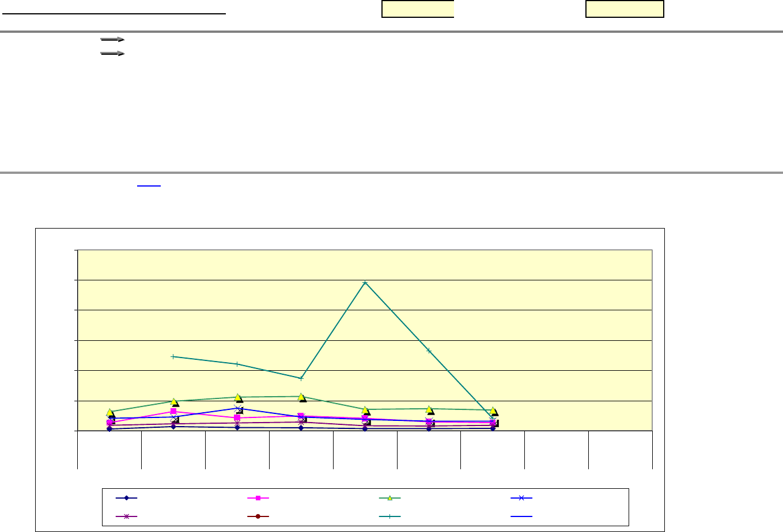Select the plain blue line legend entry
Screen dimensions: 783x532
(521, 516)
